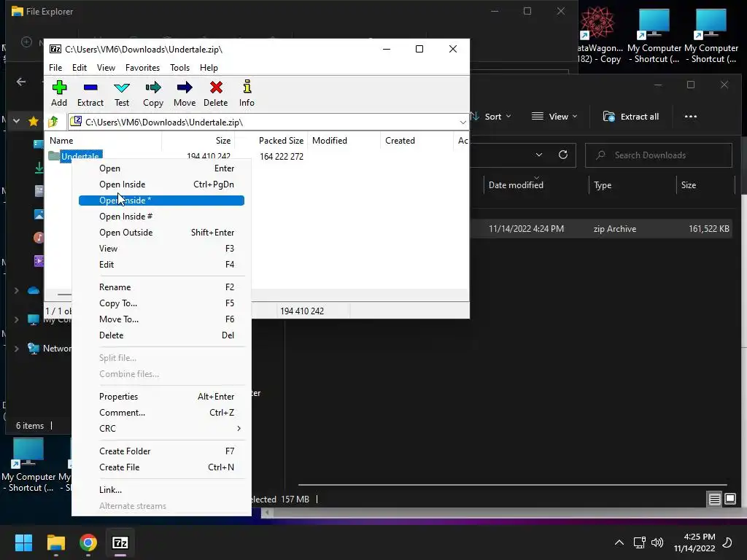This screenshot has width=747, height=560.
Task: Open File Explorer from the taskbar
Action: [55, 542]
